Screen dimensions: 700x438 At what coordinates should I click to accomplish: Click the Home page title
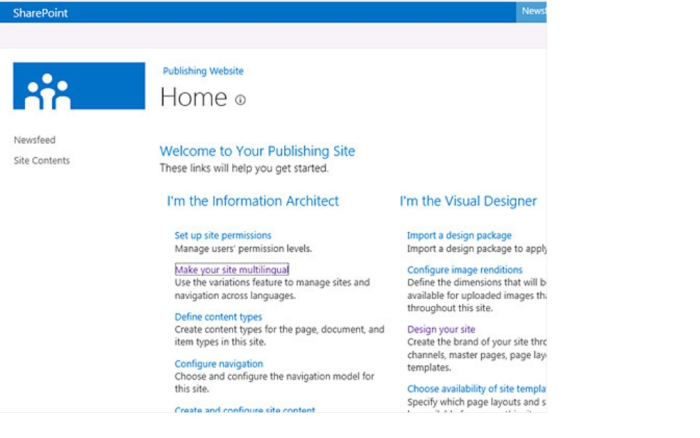194,97
